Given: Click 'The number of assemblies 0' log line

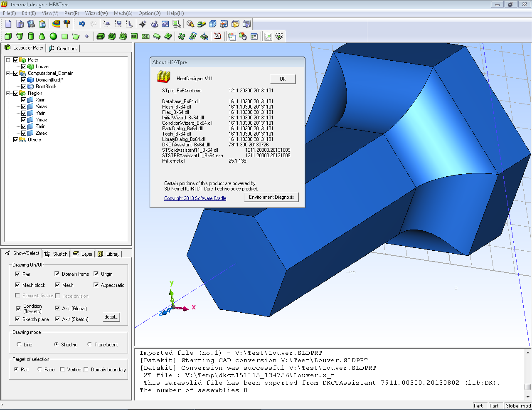Looking at the screenshot, I should click(x=194, y=390).
